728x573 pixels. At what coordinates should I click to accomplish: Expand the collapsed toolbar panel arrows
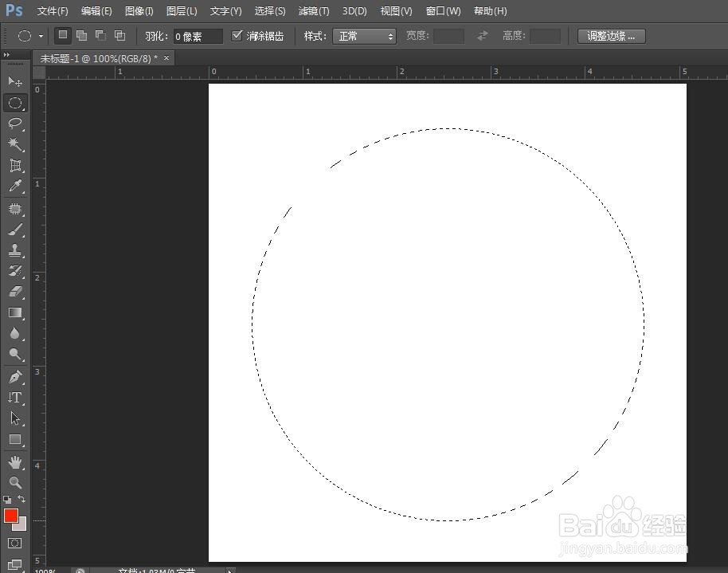(6, 55)
